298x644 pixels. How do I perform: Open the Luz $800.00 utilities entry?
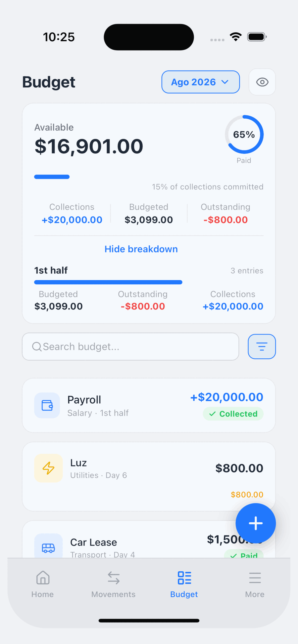click(x=149, y=477)
